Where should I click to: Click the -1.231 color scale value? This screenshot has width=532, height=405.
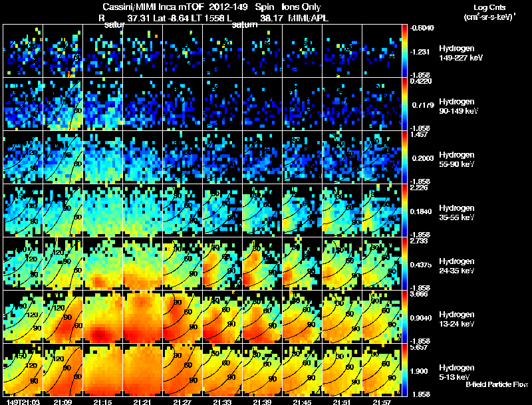point(420,52)
